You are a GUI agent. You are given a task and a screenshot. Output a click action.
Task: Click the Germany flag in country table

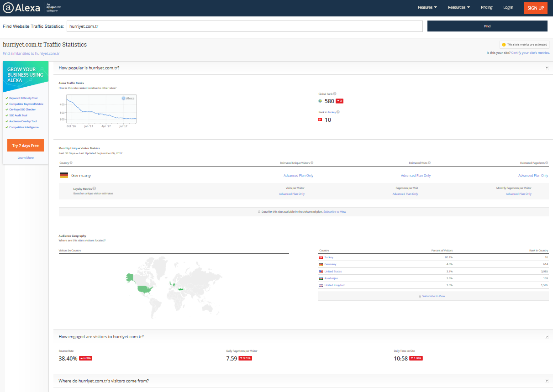pos(321,264)
